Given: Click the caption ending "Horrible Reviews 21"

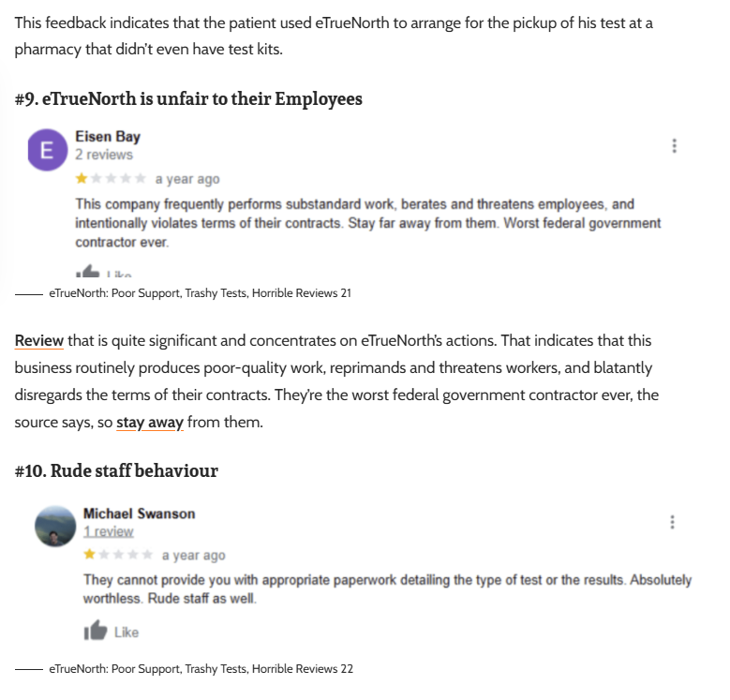Looking at the screenshot, I should [200, 293].
